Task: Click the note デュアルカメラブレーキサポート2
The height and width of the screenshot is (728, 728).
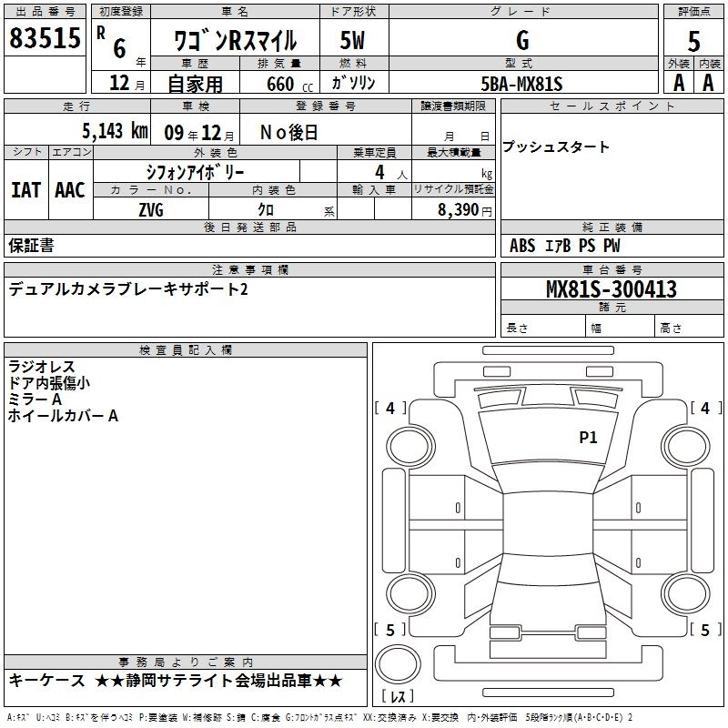Action: 128,289
